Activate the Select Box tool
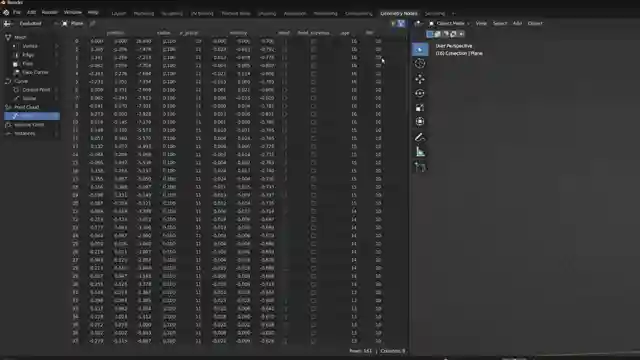 [x=420, y=49]
